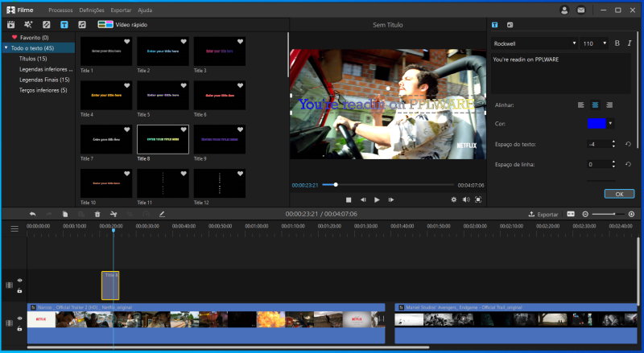Toggle preview volume speaker icon
Screen dimensions: 644x353
coord(466,199)
